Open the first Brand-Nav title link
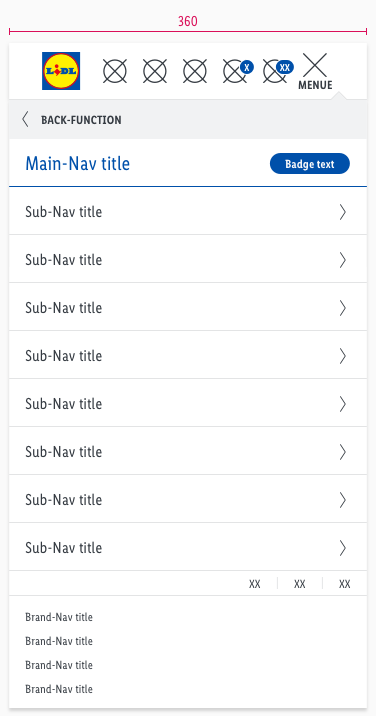 [x=59, y=617]
